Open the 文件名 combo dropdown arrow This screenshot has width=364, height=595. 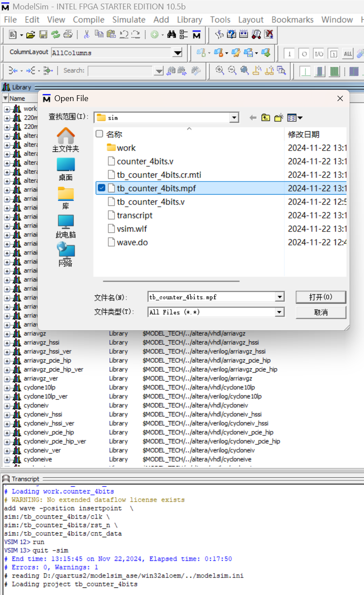tap(280, 297)
